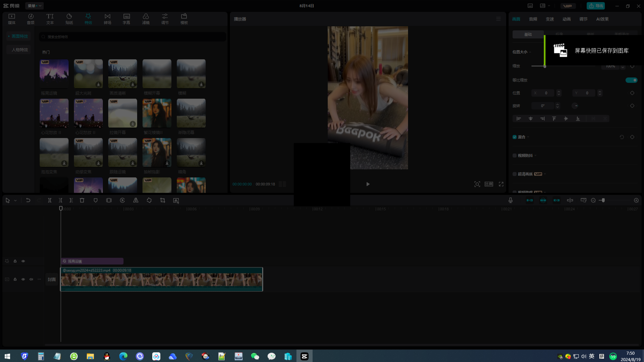
Task: Switch to the 变速 speed tab
Action: (550, 19)
